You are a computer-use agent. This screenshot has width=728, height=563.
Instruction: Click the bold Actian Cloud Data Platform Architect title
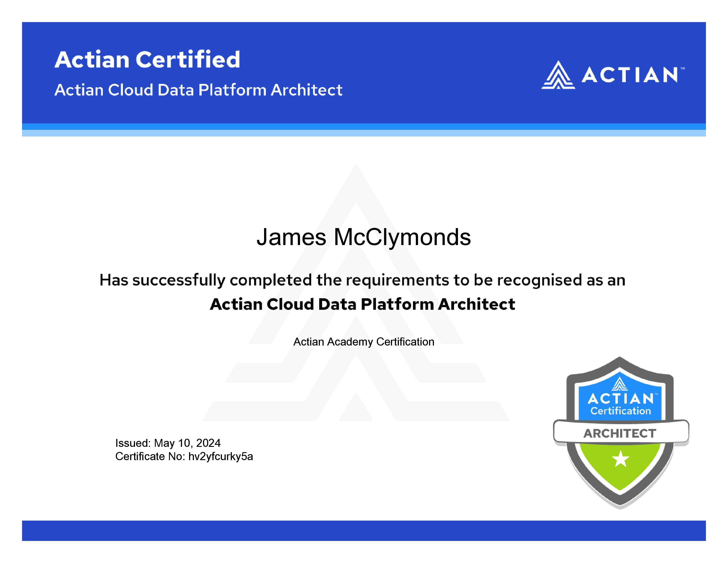362,304
